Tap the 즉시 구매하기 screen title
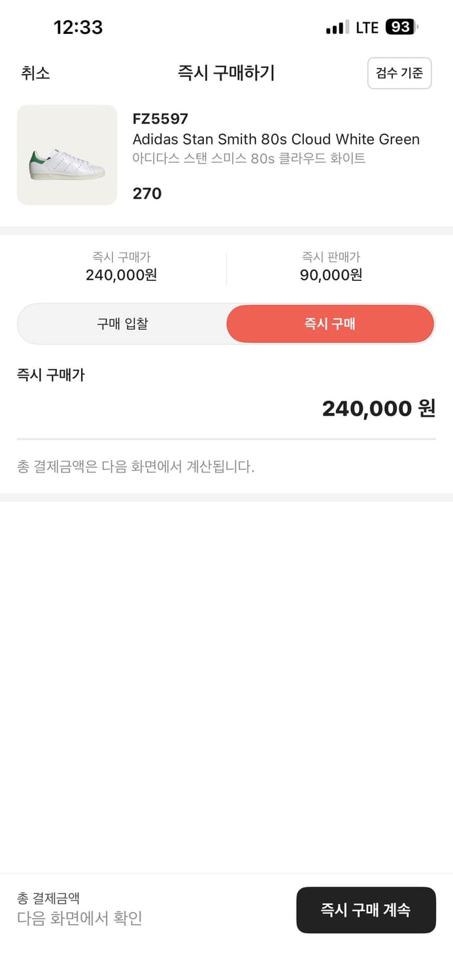Screen dimensions: 453x980 pos(226,73)
